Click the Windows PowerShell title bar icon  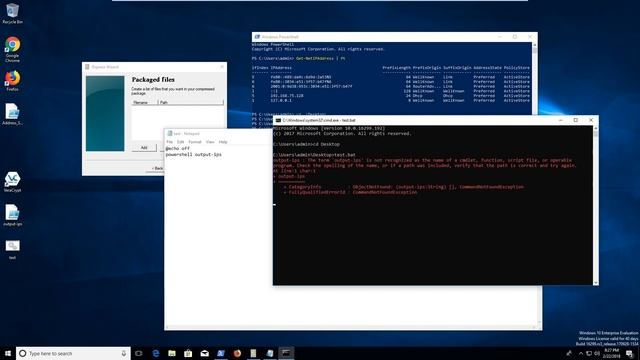(x=257, y=37)
